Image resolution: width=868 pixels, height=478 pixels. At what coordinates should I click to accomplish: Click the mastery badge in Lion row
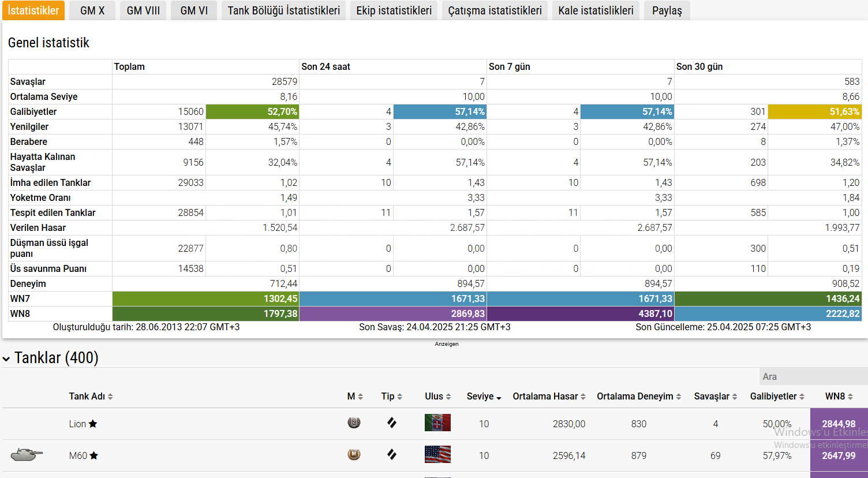pyautogui.click(x=354, y=423)
